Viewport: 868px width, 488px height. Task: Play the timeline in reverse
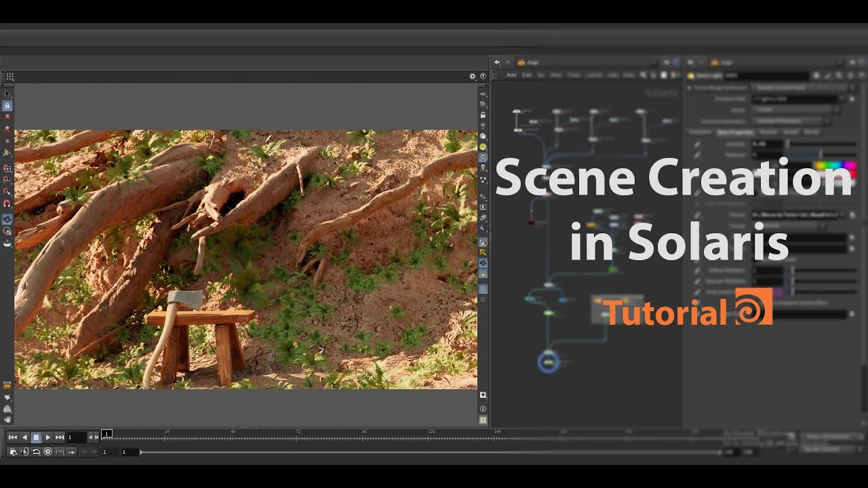pos(24,438)
